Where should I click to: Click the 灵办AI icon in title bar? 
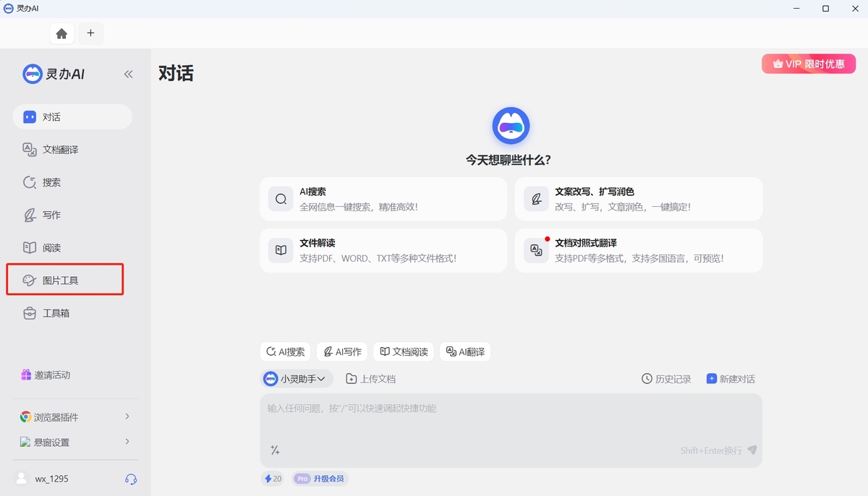(9, 8)
